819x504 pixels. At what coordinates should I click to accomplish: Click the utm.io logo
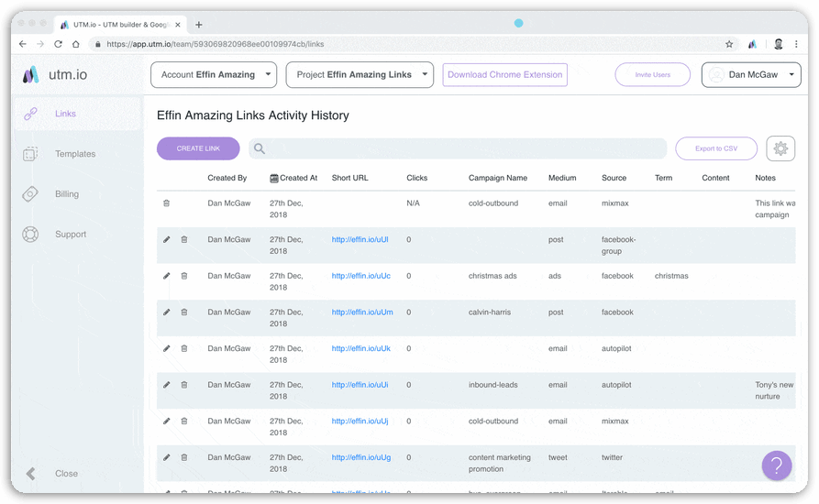(55, 74)
